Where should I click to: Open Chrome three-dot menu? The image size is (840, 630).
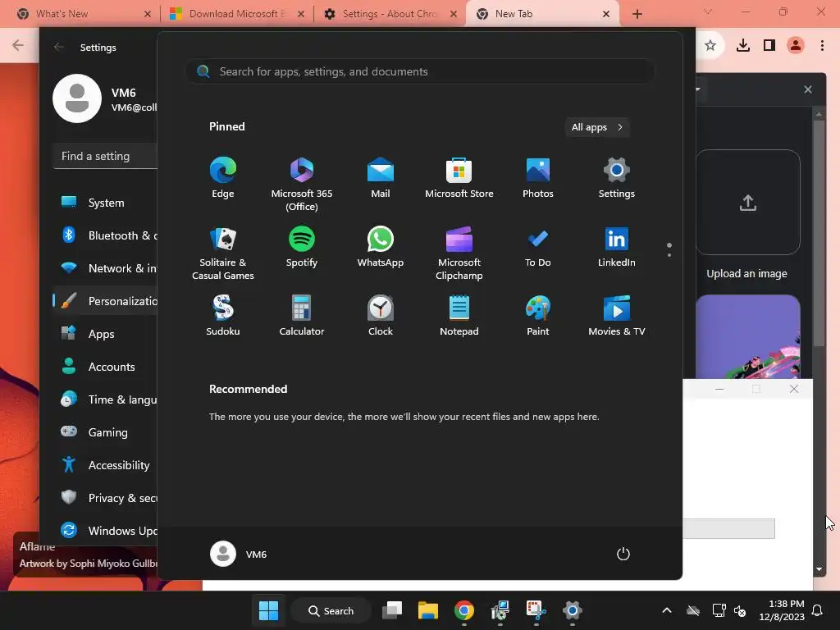pos(822,46)
